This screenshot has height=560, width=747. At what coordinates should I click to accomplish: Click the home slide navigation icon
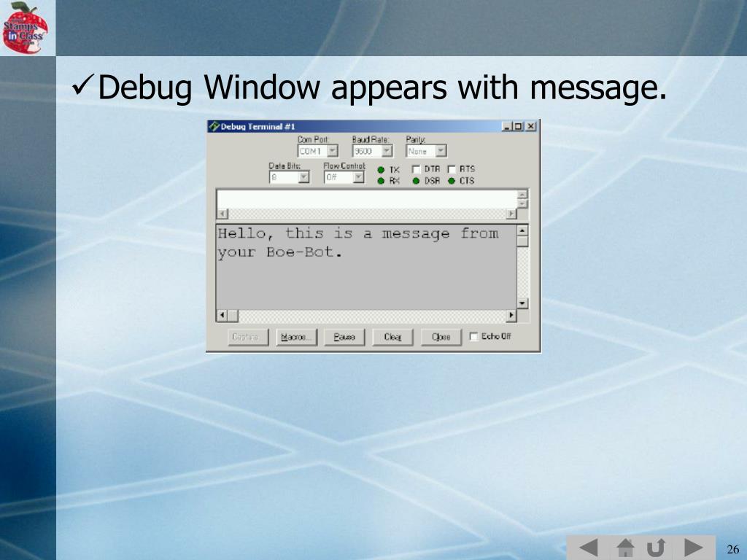click(625, 547)
